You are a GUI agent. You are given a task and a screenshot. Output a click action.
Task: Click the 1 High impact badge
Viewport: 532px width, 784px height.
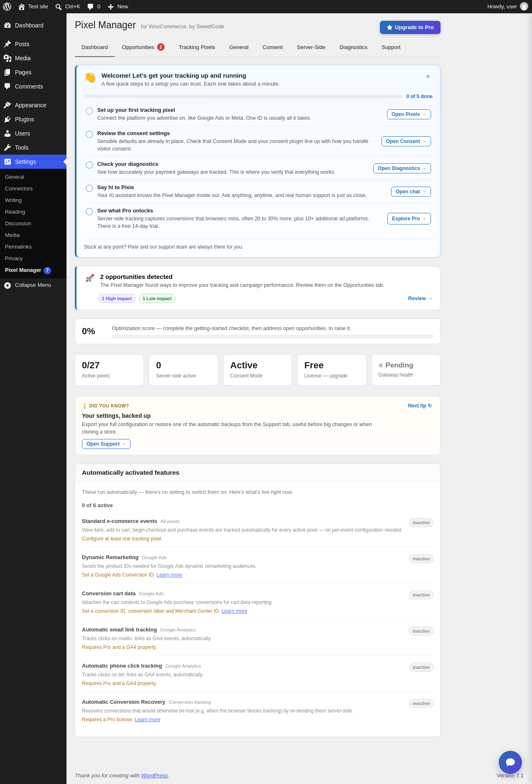pyautogui.click(x=117, y=298)
